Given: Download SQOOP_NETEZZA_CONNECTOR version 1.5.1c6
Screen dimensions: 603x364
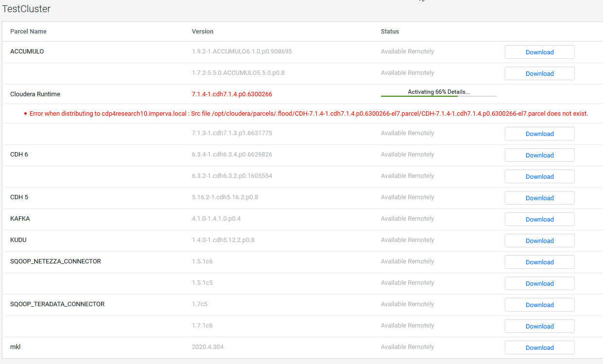Looking at the screenshot, I should (x=539, y=262).
